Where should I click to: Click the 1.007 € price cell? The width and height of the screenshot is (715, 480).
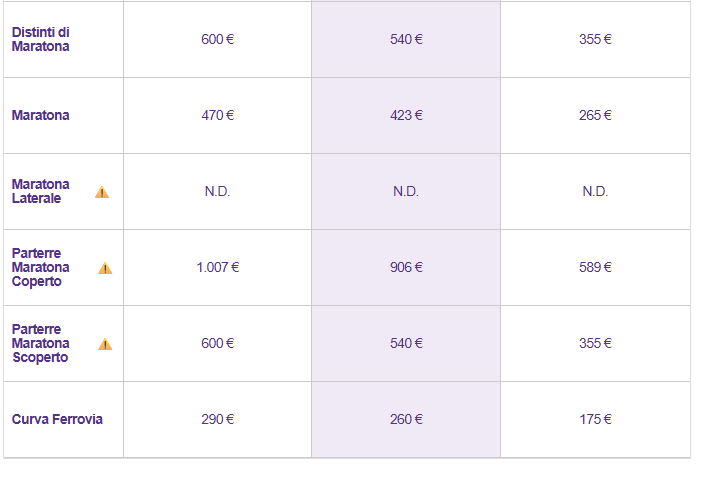pos(218,267)
